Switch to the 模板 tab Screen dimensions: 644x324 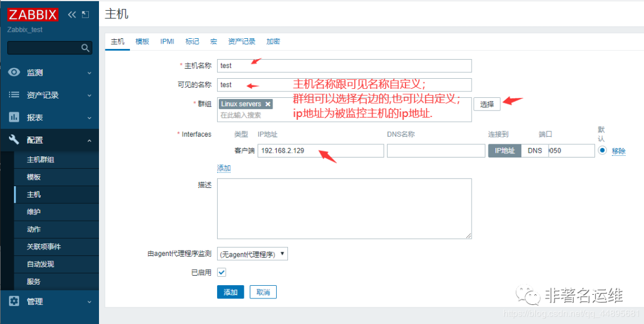coord(142,42)
